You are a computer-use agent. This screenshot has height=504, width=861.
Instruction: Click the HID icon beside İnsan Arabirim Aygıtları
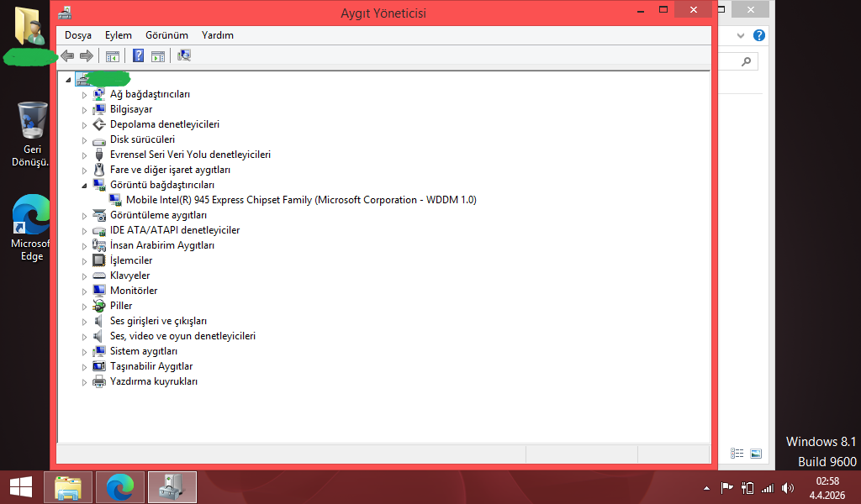(99, 245)
